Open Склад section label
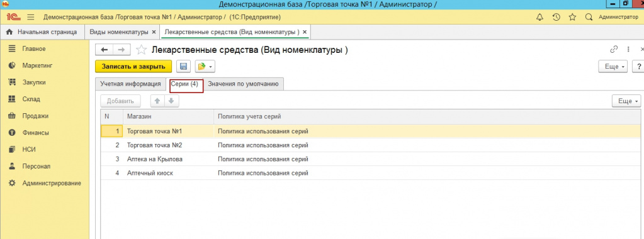This screenshot has height=239, width=644. coord(31,99)
